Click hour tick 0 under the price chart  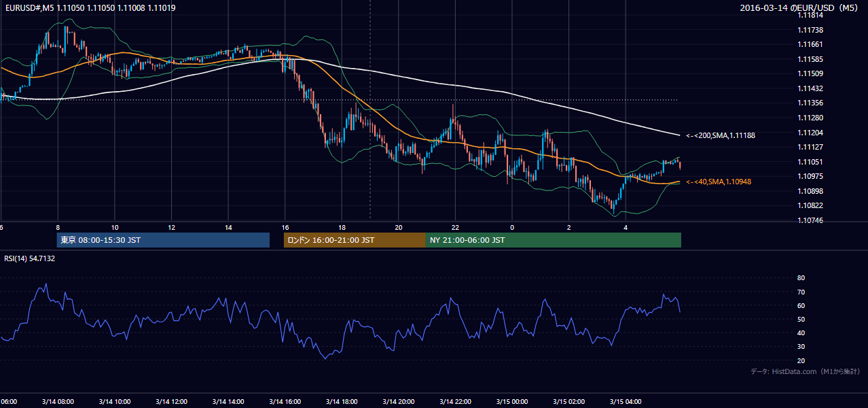click(512, 227)
